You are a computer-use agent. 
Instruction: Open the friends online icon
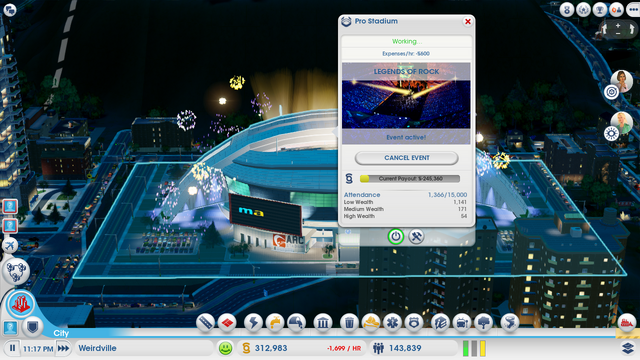616,9
